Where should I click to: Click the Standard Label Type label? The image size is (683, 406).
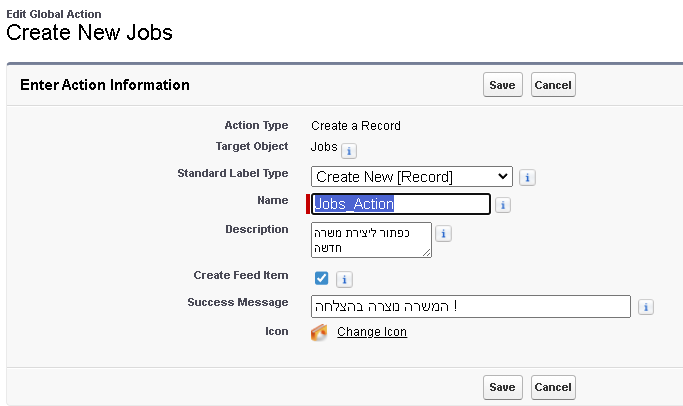click(x=232, y=173)
